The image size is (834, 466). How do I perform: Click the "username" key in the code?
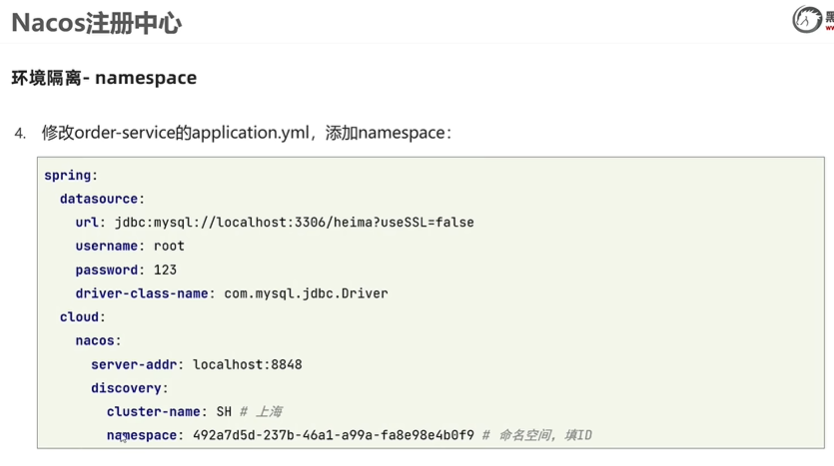coord(106,246)
